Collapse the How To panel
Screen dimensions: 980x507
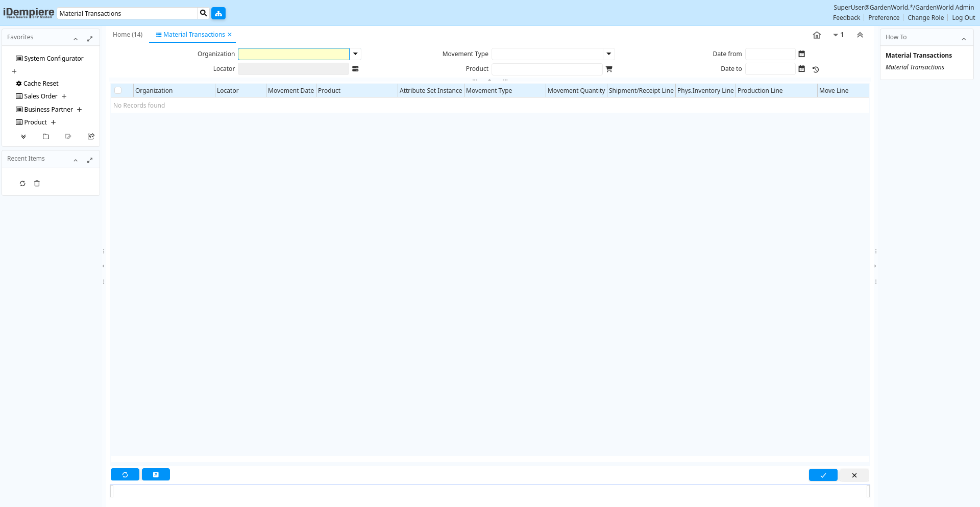(964, 39)
